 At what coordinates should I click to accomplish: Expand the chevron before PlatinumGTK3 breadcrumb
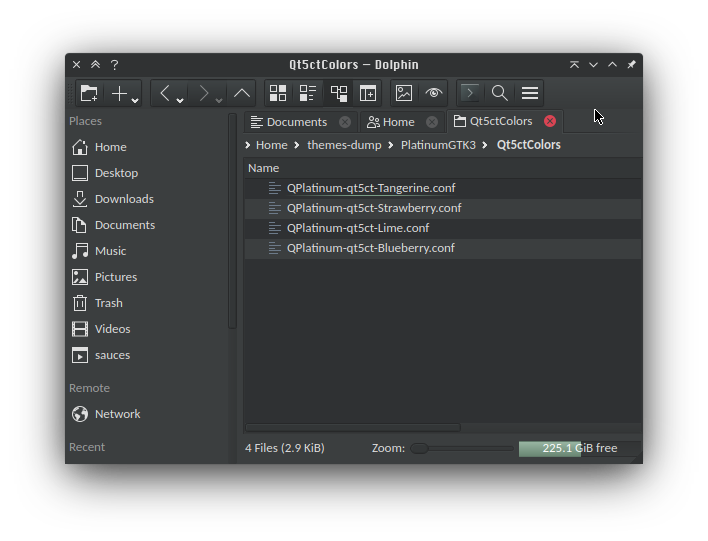click(391, 145)
